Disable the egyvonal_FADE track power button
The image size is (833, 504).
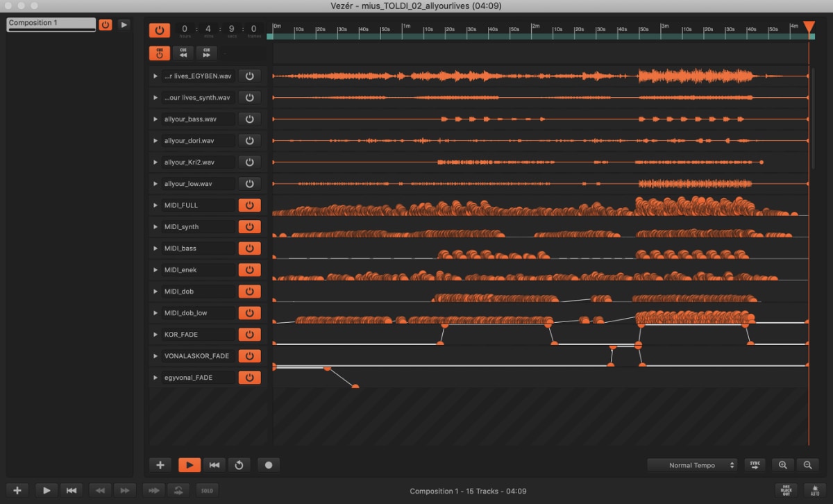coord(249,377)
